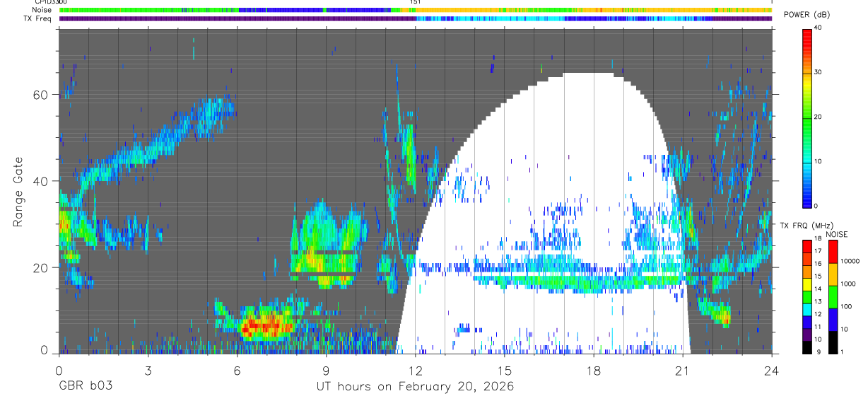
Task: Click the 10000 value on NOISE scale
Action: [x=850, y=261]
